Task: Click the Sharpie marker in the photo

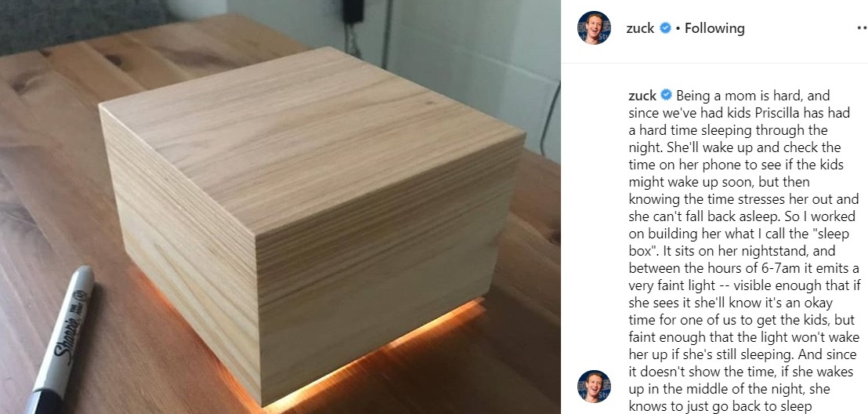Action: 61,340
